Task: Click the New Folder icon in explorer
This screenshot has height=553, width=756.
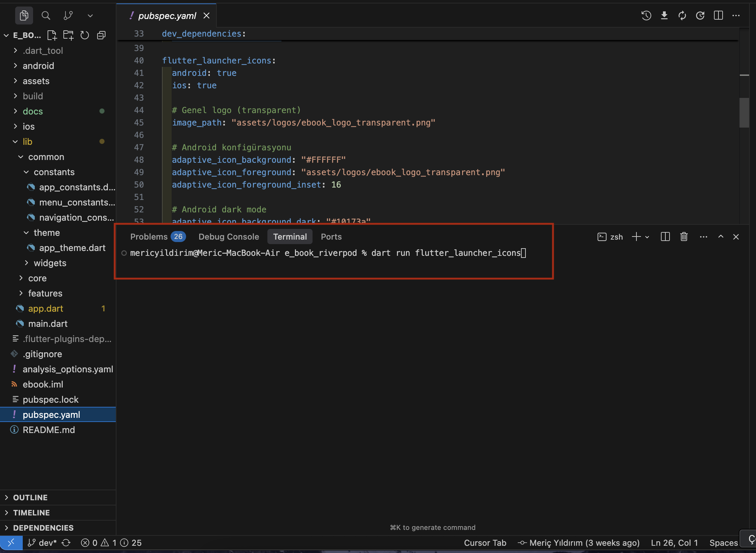Action: coord(68,35)
